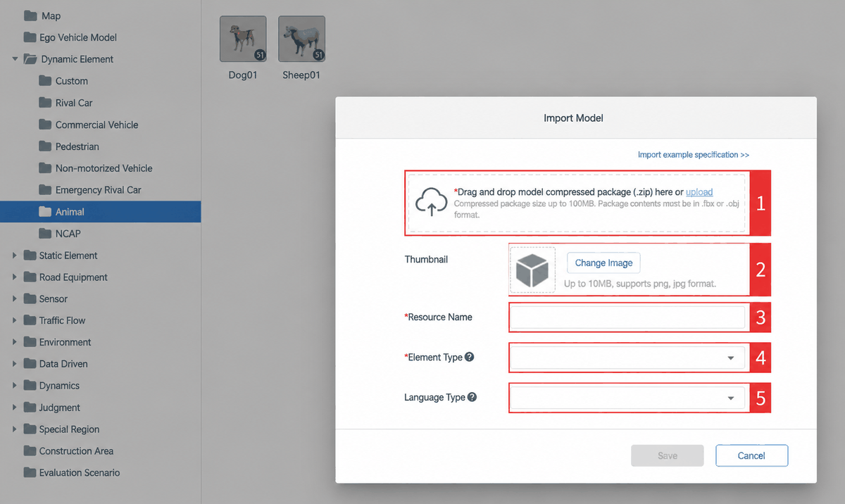
Task: Click the Static Element label
Action: [68, 256]
